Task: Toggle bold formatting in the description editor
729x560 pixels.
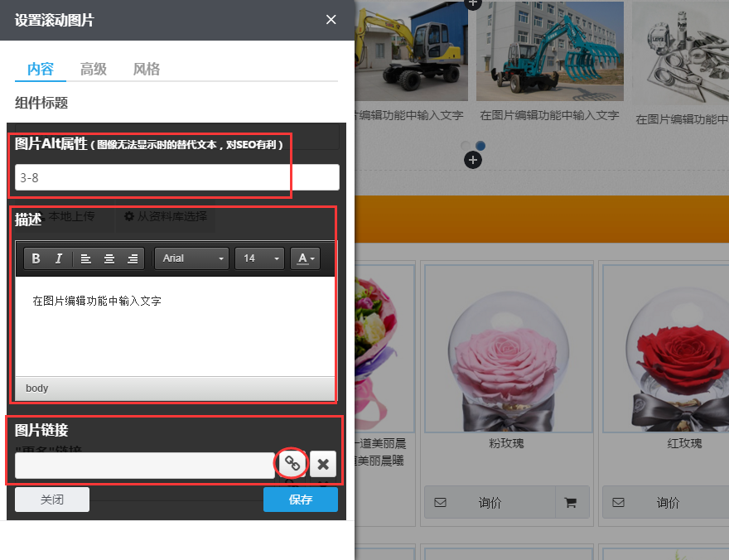Action: pos(36,258)
